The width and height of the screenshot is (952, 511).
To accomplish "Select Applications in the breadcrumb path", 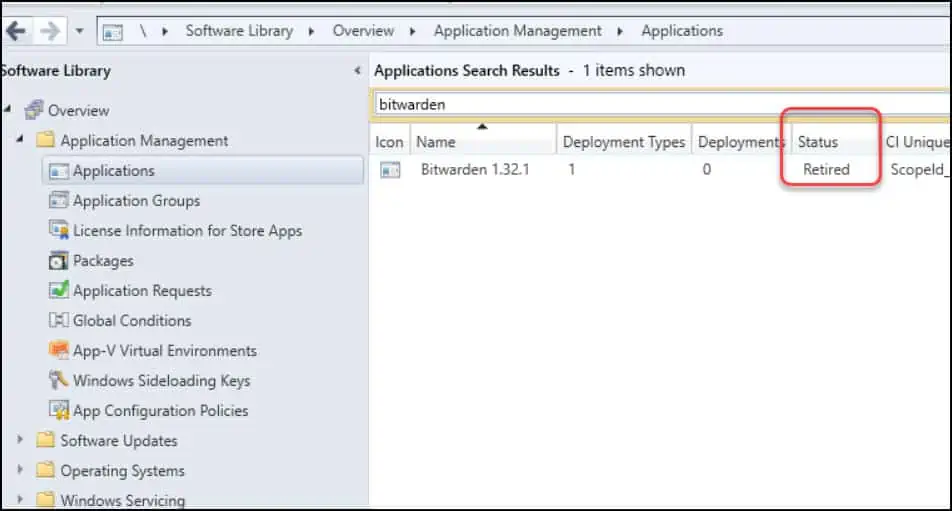I will (x=682, y=31).
